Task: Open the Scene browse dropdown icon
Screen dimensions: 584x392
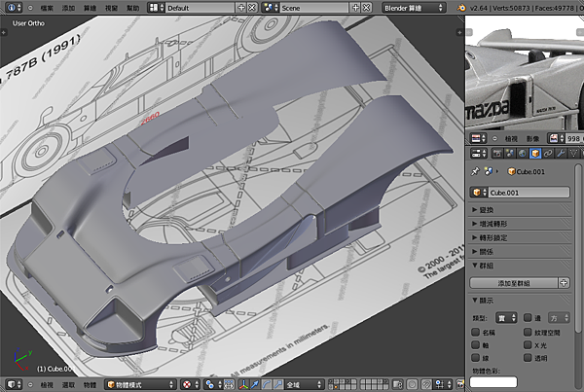Action: pyautogui.click(x=271, y=8)
